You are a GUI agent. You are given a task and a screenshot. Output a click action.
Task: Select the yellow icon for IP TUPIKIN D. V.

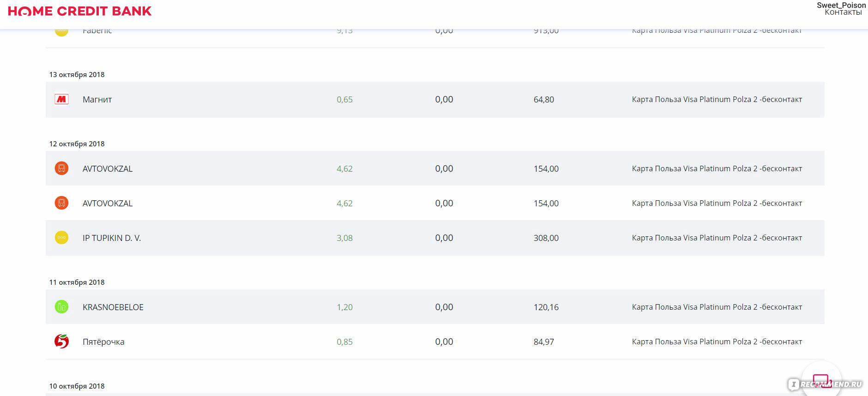(61, 238)
